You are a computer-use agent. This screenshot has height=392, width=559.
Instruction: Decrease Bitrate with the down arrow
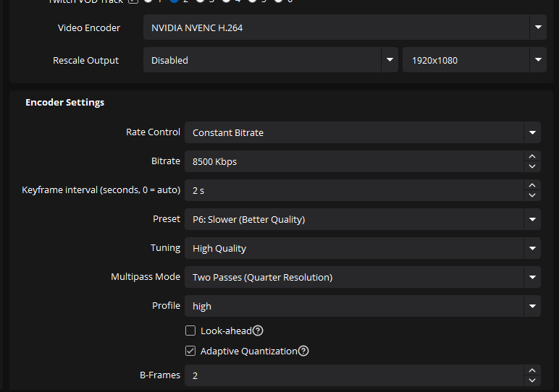pyautogui.click(x=532, y=166)
